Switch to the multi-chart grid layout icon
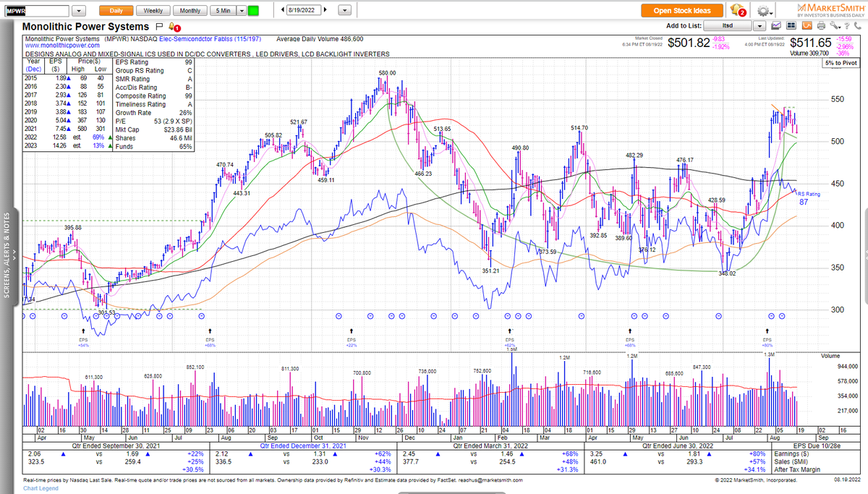Image resolution: width=868 pixels, height=494 pixels. pos(791,25)
